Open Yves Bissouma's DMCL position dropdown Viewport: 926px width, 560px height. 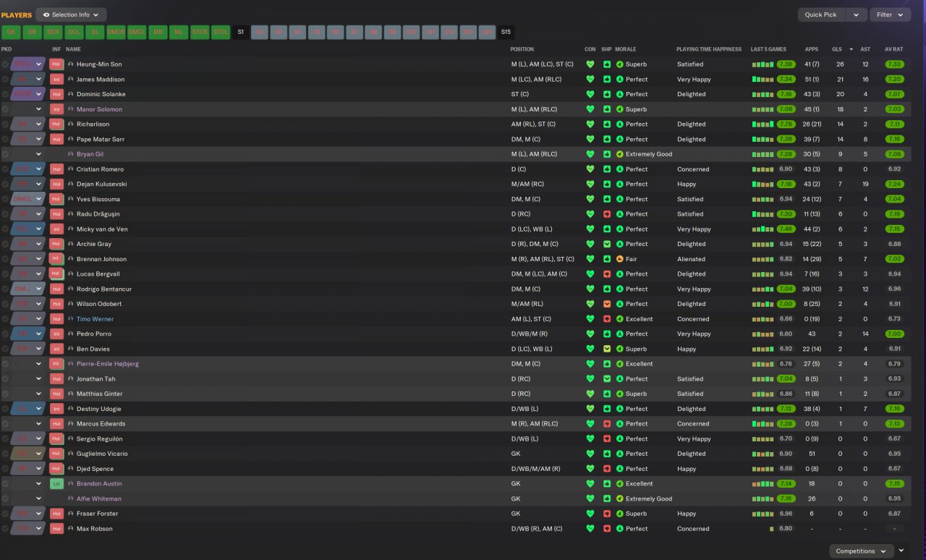coord(28,199)
